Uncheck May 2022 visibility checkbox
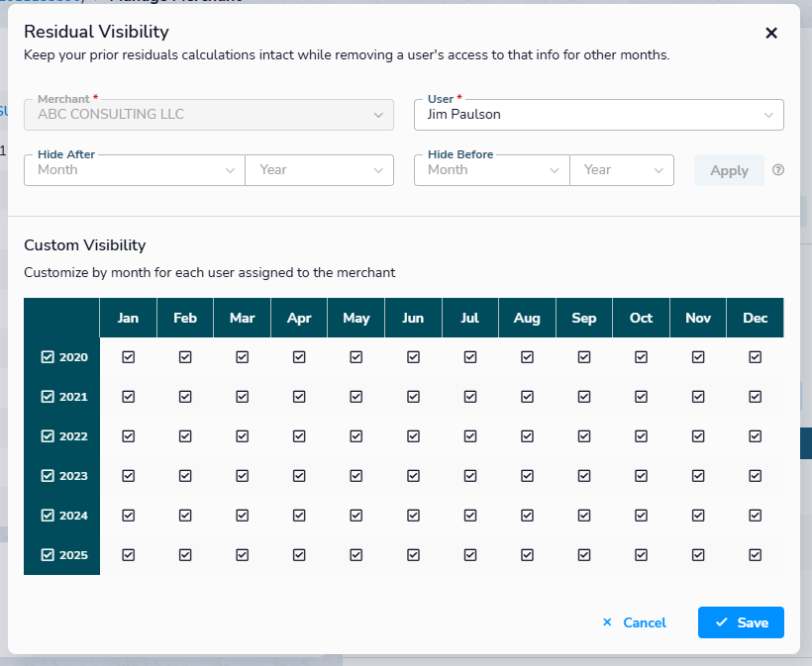The height and width of the screenshot is (666, 812). (356, 436)
